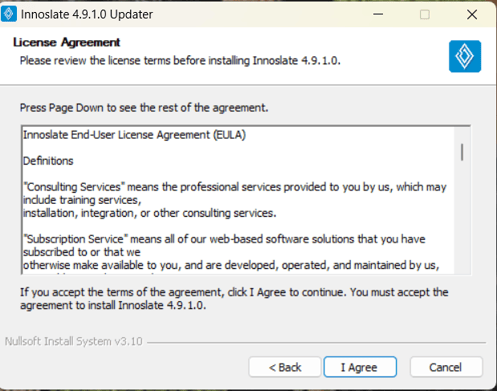
Task: Click the 'Innoslate 4.9.1.0 Updater' window title
Action: tap(87, 14)
